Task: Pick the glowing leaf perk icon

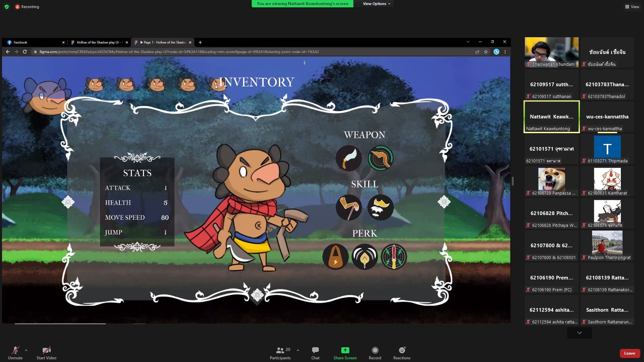Action: [x=364, y=257]
